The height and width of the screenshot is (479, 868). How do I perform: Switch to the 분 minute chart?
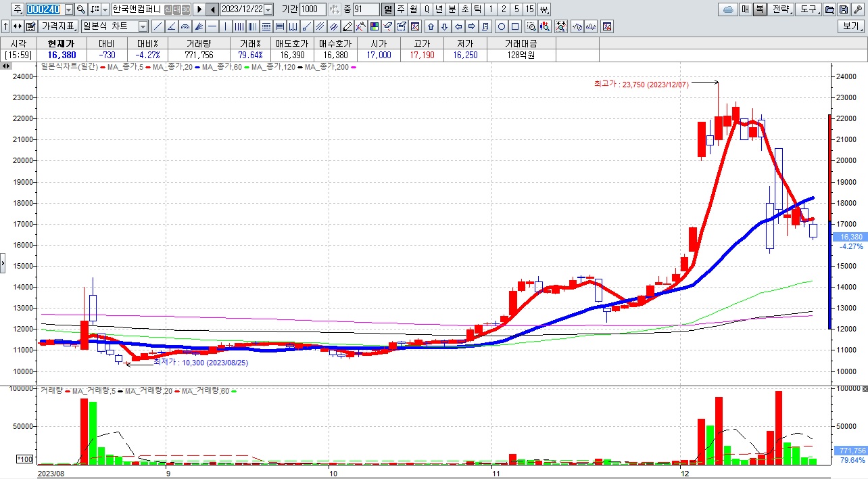pos(452,9)
